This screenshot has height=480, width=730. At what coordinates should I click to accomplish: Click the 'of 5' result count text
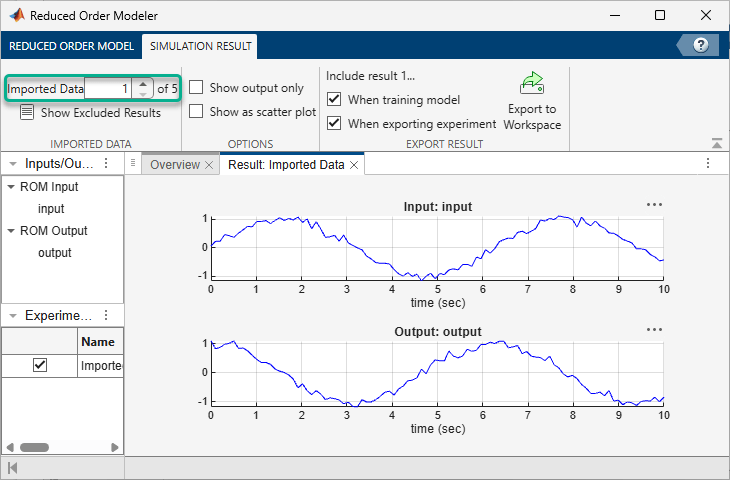tap(167, 88)
